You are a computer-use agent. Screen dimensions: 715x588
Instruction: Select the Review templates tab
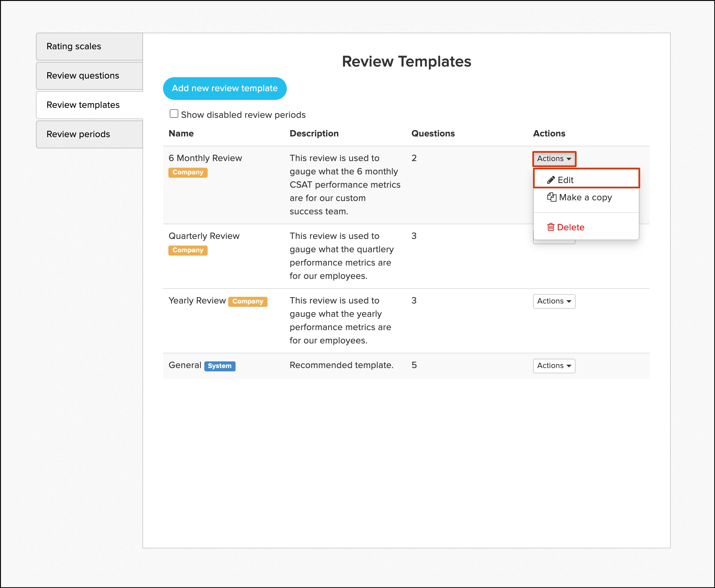83,105
